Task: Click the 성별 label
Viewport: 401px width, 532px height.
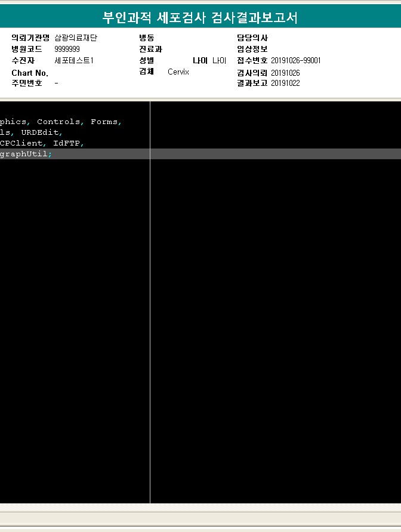Action: [x=147, y=61]
